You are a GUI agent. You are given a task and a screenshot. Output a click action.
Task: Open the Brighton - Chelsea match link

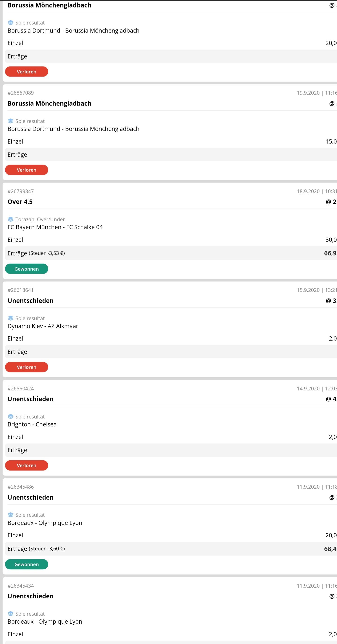32,424
